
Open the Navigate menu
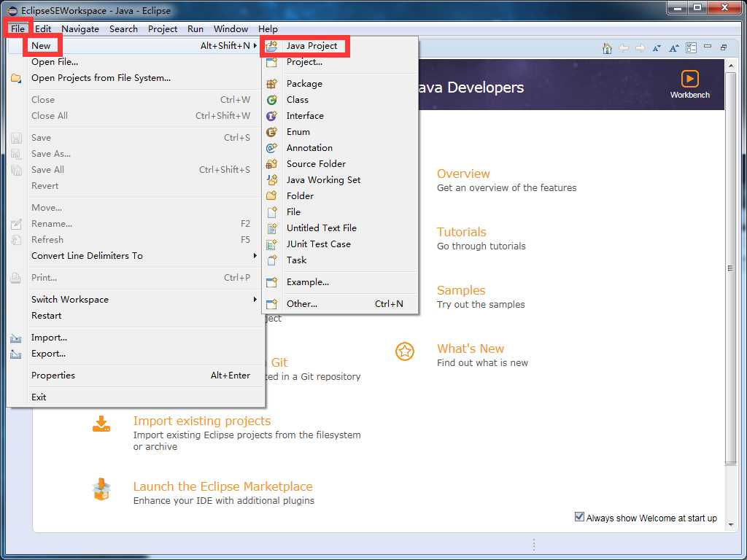pos(80,28)
